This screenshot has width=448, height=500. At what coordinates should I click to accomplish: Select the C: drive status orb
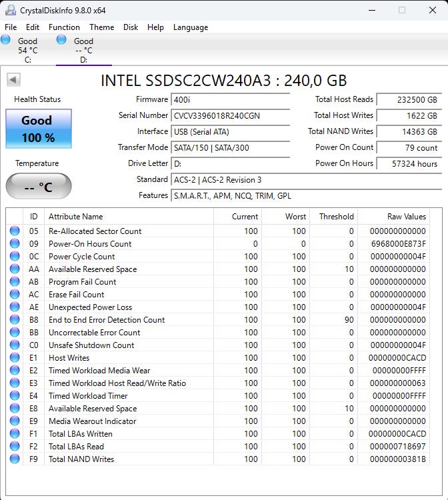tap(5, 39)
